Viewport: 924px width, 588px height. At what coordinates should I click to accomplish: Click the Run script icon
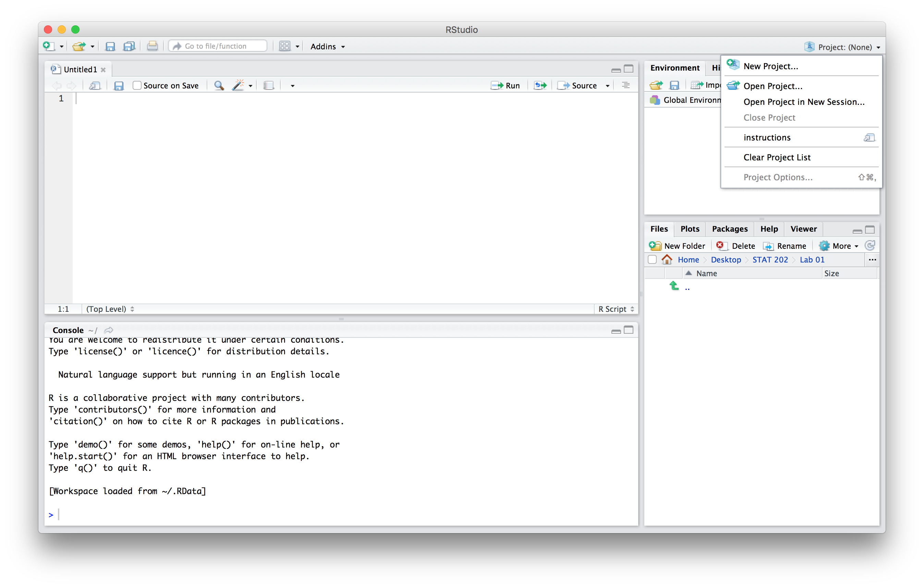click(x=507, y=85)
